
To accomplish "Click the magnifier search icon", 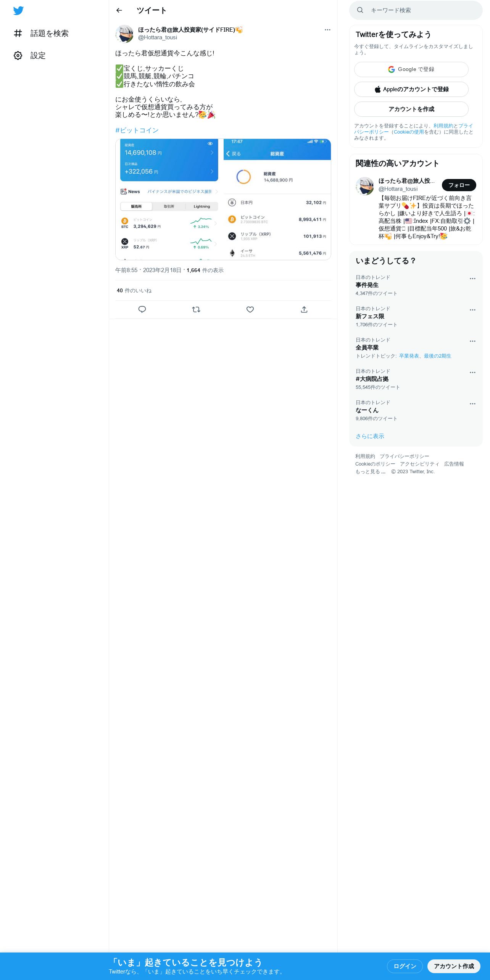I will pos(360,10).
